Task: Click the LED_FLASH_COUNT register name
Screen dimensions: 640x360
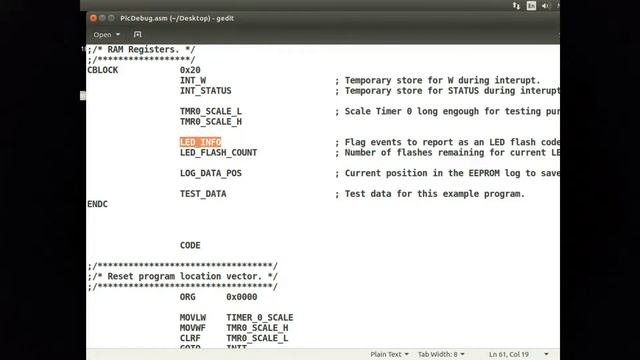Action: [x=218, y=153]
